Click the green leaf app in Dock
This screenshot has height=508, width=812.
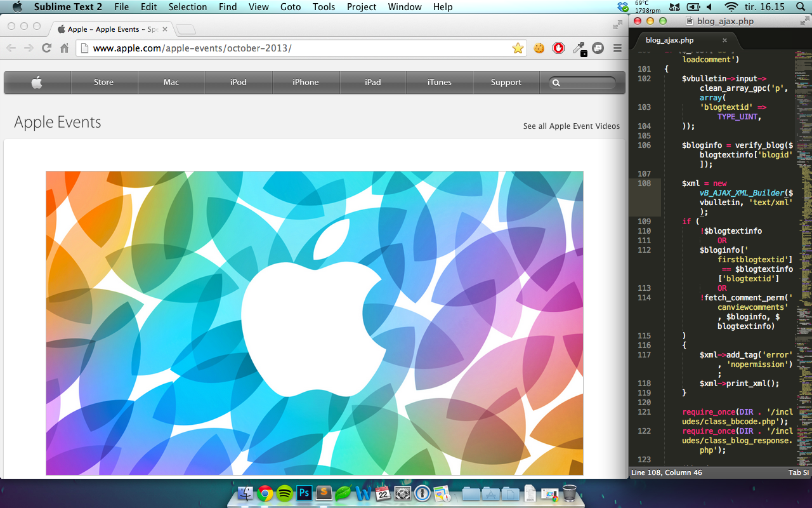pyautogui.click(x=343, y=493)
